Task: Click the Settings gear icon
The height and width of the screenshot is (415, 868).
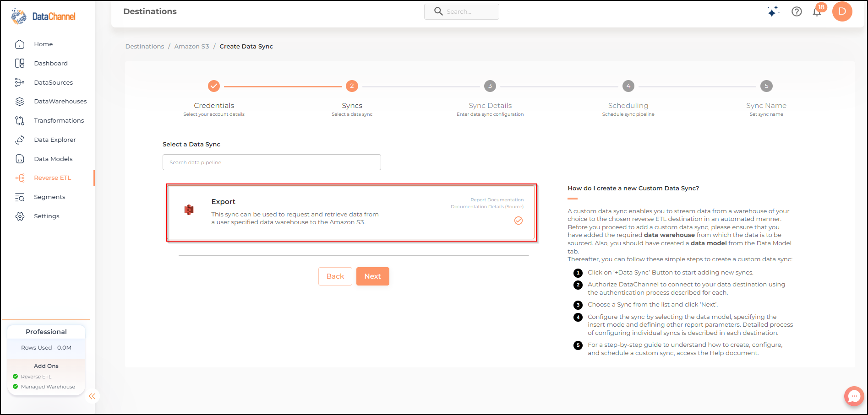Action: (x=20, y=216)
